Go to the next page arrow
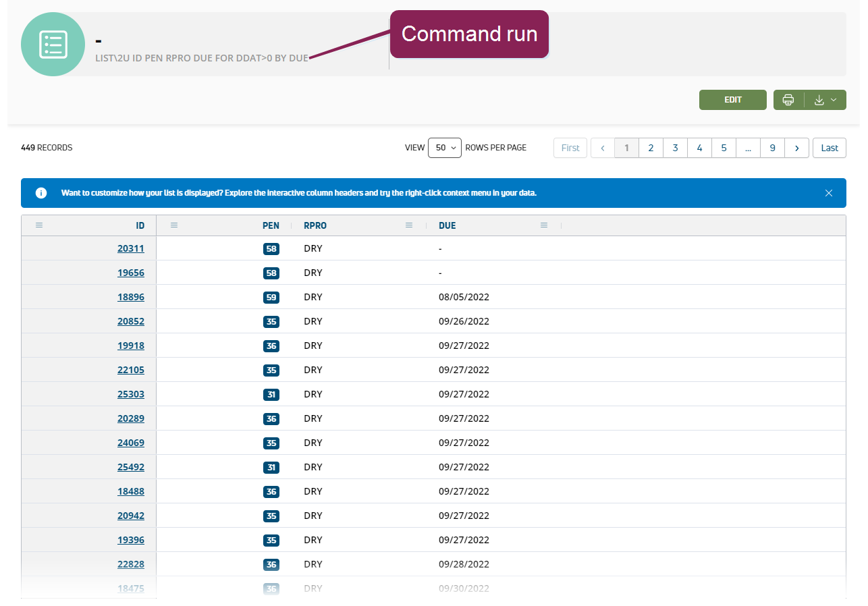Image resolution: width=868 pixels, height=606 pixels. (x=796, y=148)
